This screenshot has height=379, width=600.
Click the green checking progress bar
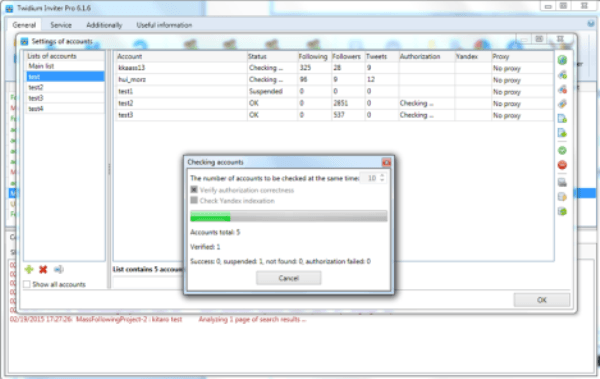tap(289, 216)
